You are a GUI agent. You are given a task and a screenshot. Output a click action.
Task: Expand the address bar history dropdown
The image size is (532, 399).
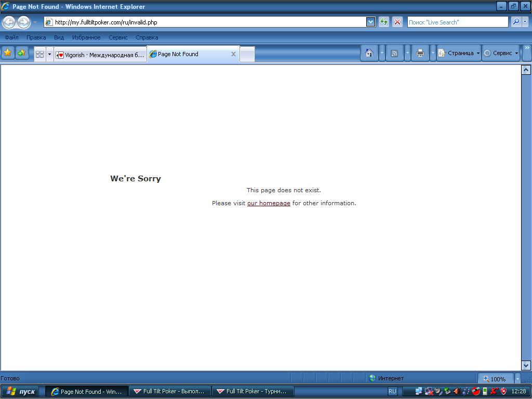(x=370, y=22)
